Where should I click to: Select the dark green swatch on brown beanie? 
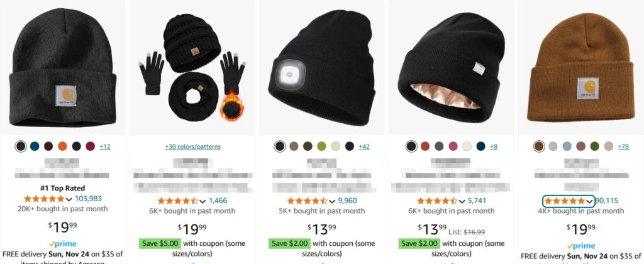point(594,146)
